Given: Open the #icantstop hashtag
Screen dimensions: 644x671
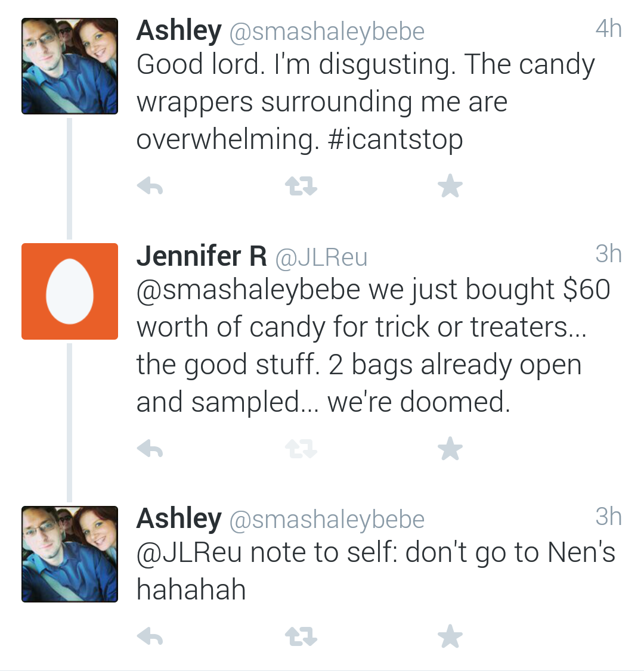Looking at the screenshot, I should 395,139.
